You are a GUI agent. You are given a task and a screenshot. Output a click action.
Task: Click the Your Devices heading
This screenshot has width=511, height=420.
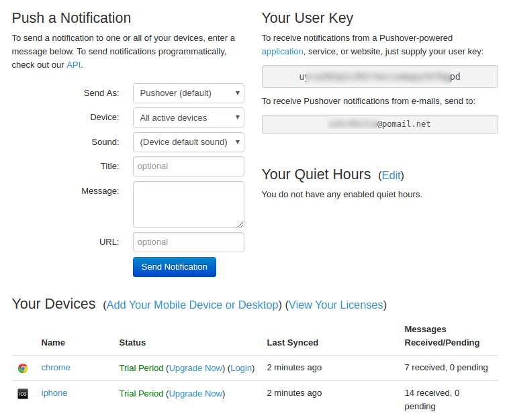pyautogui.click(x=54, y=304)
